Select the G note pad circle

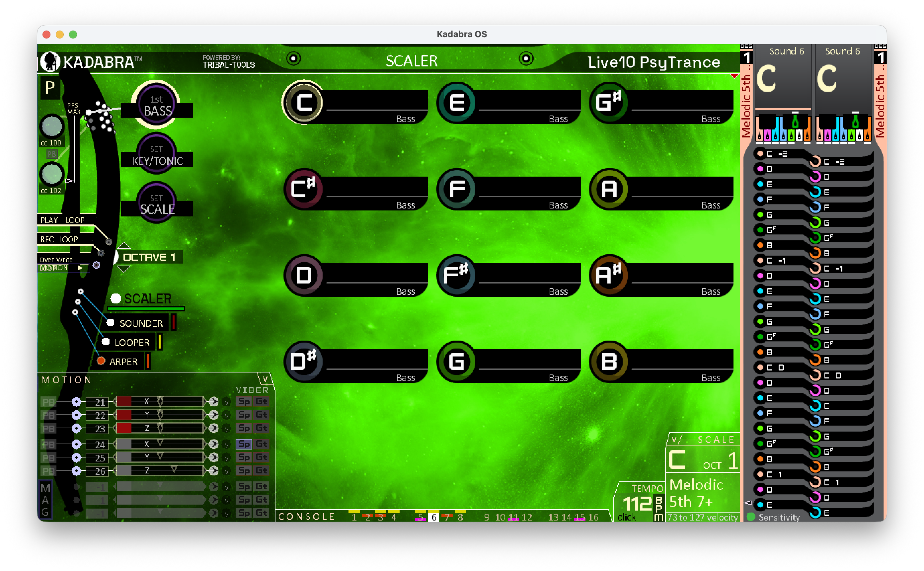(456, 362)
